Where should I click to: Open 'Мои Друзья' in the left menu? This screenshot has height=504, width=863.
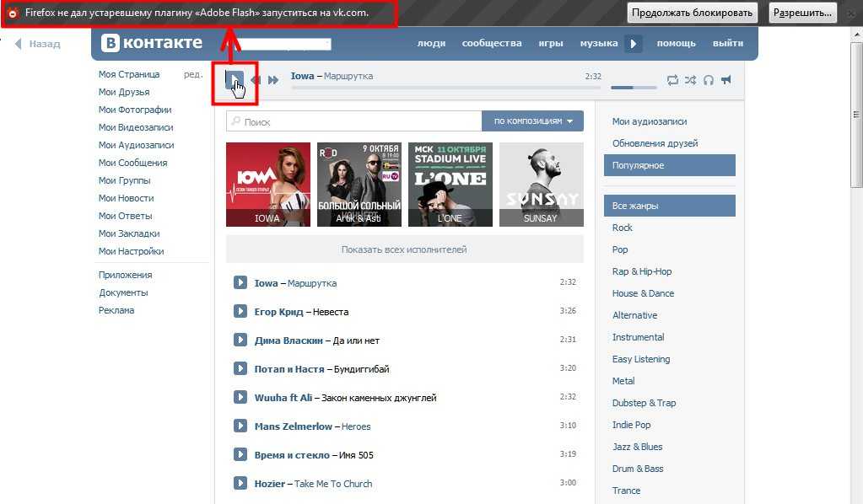[124, 92]
